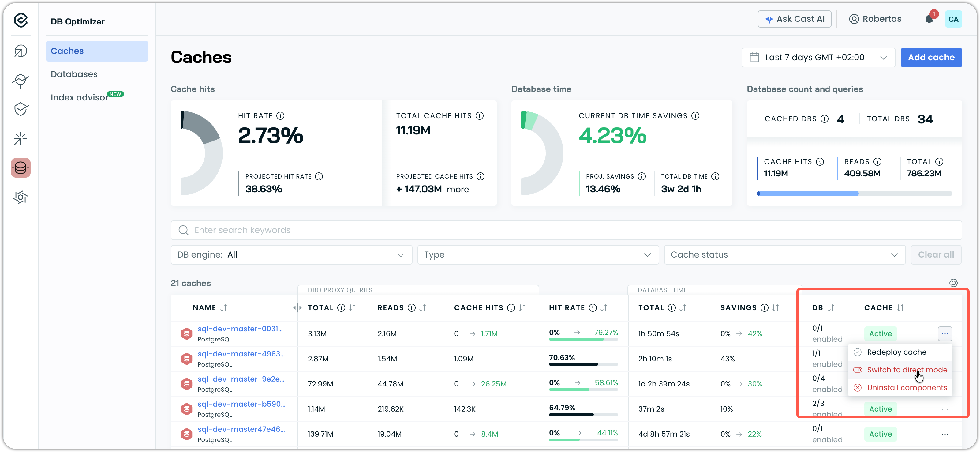Screen dimensions: 980x452
Task: Open the sql-dev-master-4963 cache link
Action: click(x=241, y=354)
